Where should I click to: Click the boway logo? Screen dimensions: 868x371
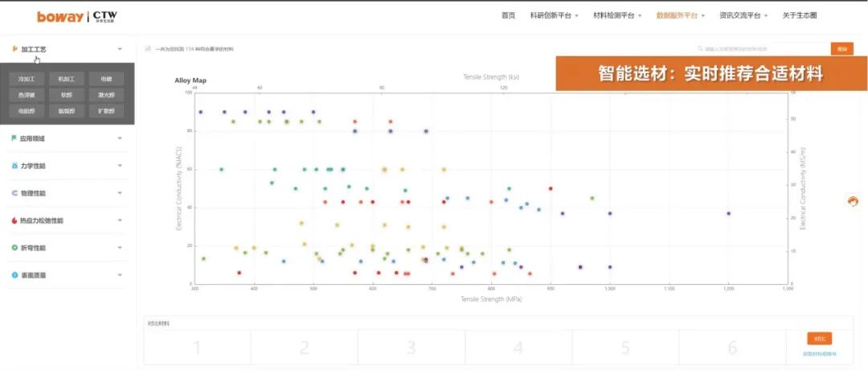(59, 17)
